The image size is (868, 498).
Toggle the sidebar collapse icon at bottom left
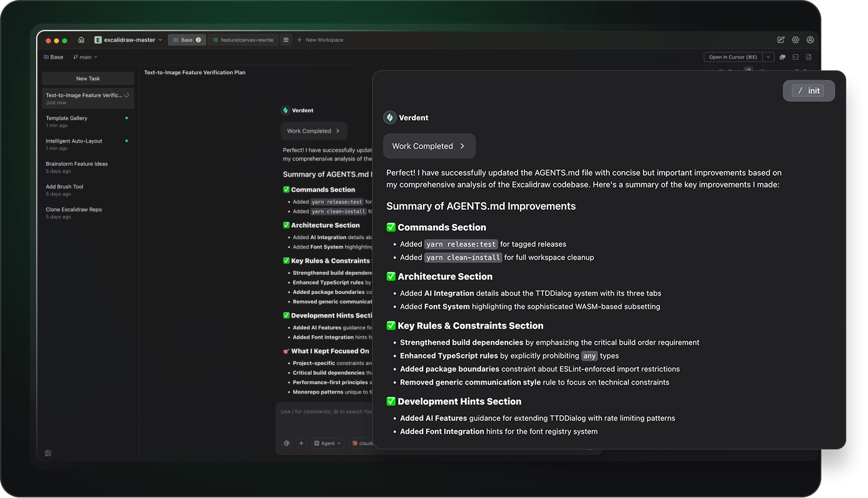pos(48,453)
